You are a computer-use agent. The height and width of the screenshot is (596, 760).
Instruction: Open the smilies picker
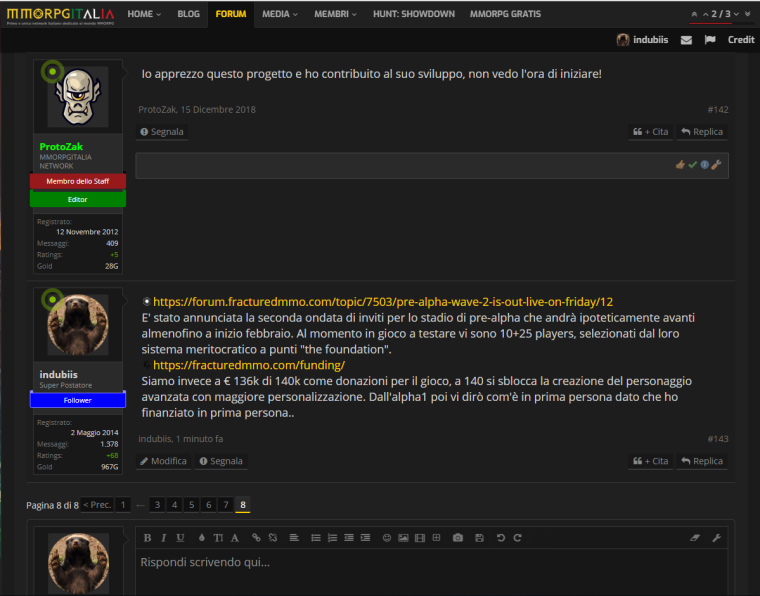tap(387, 538)
